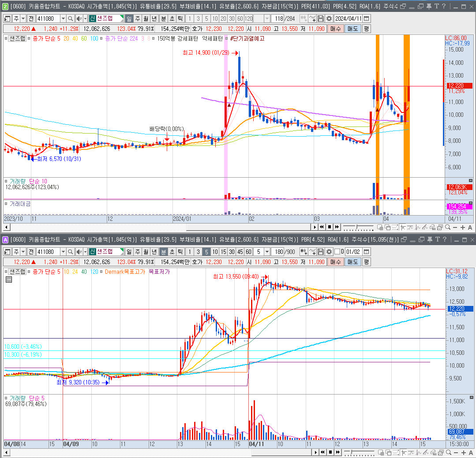Open data table grid icon in lower chart
Viewport: 476px width, 458px height.
[x=9, y=279]
